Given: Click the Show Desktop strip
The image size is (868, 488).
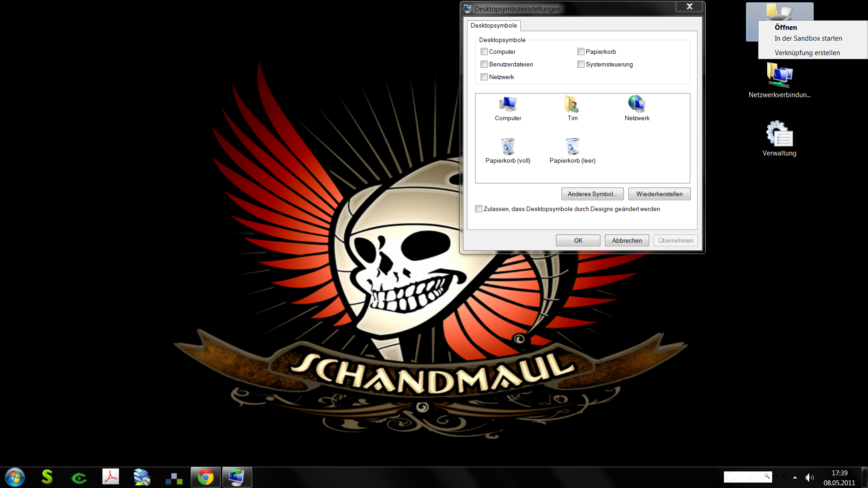Looking at the screenshot, I should pos(864,477).
